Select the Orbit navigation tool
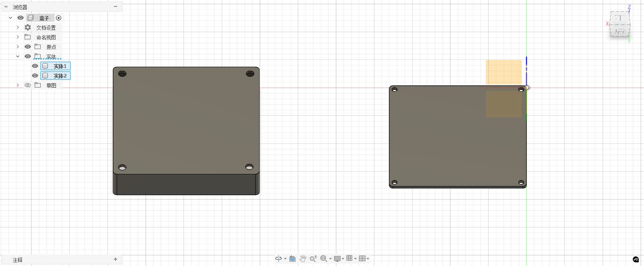Viewport: 644px width, 266px height. [279, 258]
